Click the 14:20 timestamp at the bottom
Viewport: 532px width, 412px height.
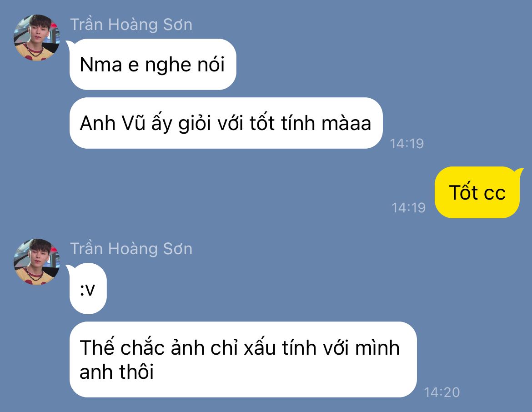coord(442,392)
